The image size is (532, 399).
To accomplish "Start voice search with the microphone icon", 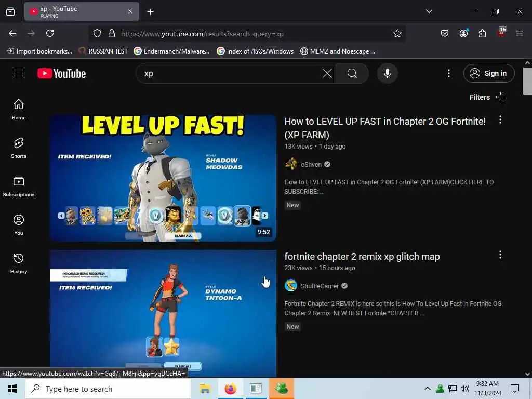I will click(x=387, y=73).
